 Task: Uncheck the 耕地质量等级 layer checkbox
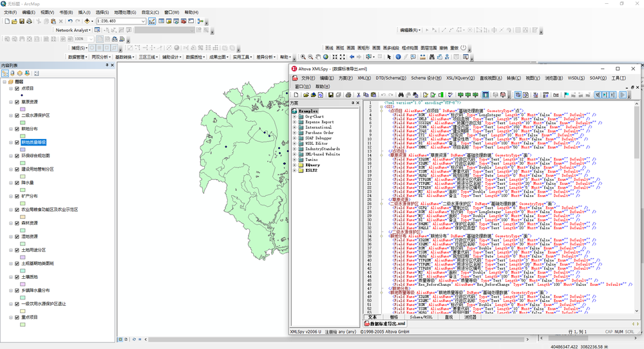(x=17, y=142)
